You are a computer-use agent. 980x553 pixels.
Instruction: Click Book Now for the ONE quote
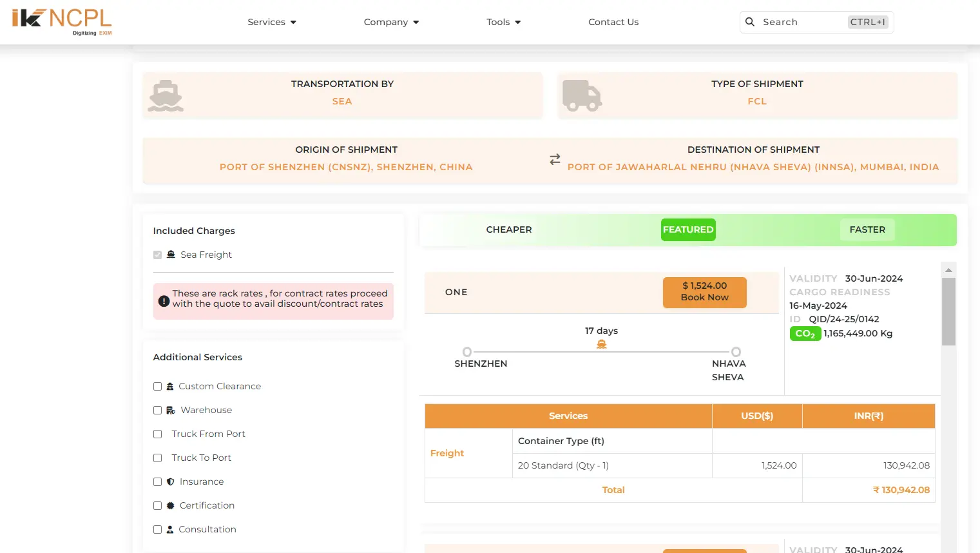[704, 292]
